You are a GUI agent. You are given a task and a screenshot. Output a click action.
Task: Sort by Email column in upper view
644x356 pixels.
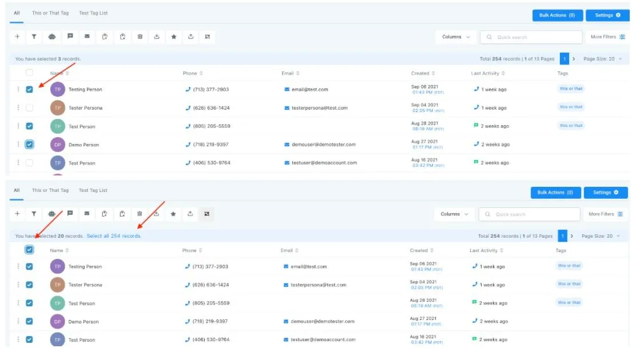[291, 73]
